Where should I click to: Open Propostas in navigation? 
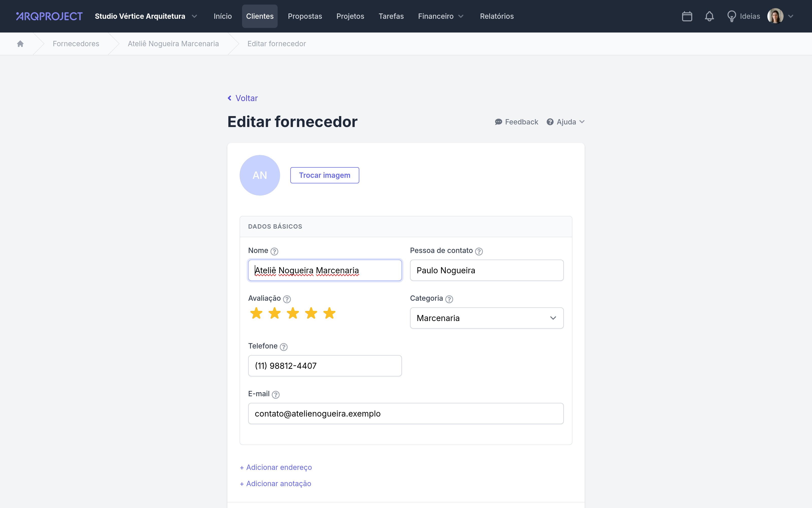tap(305, 16)
